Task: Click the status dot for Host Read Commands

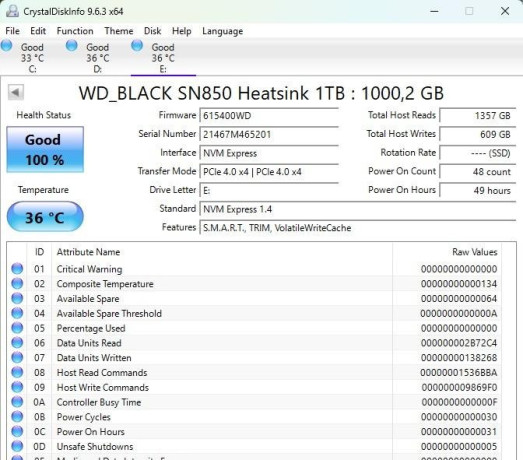Action: [17, 372]
